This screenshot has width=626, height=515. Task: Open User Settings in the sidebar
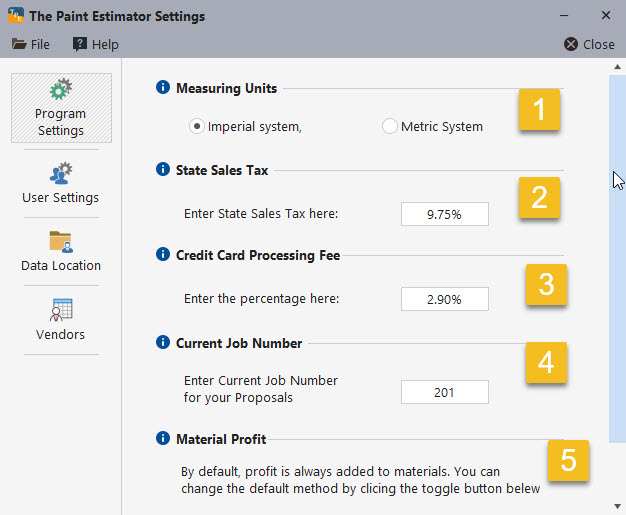pyautogui.click(x=60, y=182)
